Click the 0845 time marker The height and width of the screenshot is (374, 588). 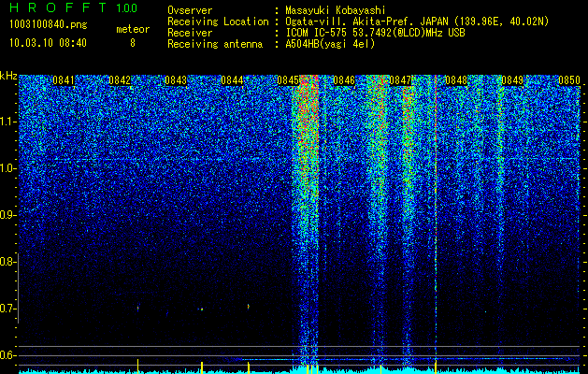[288, 80]
